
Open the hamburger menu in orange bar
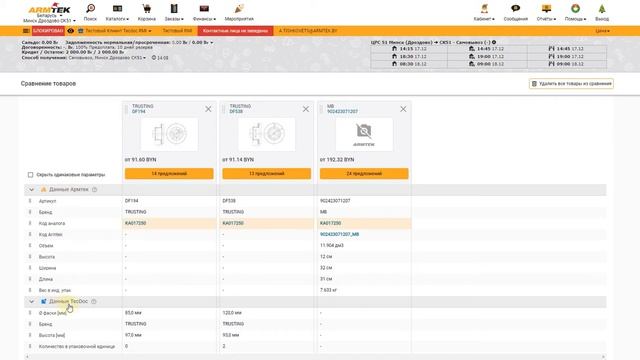(x=26, y=31)
